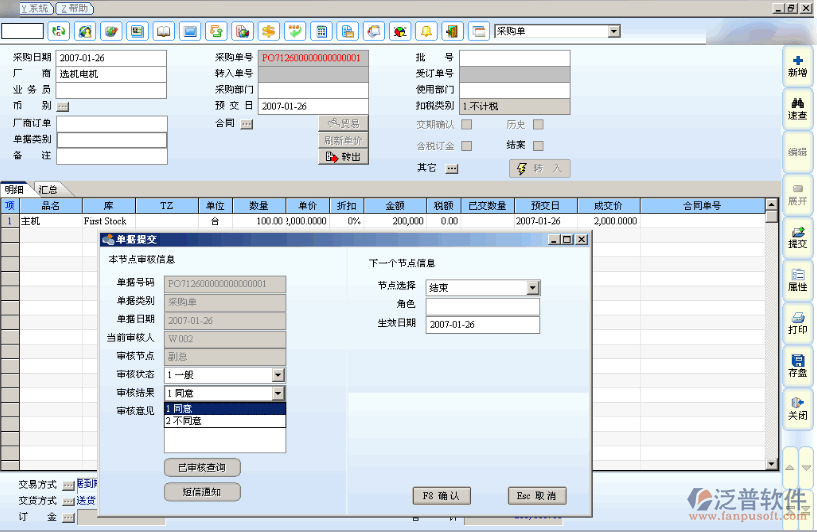The width and height of the screenshot is (817, 532).
Task: Click the 生效日期 date input field
Action: (x=482, y=325)
